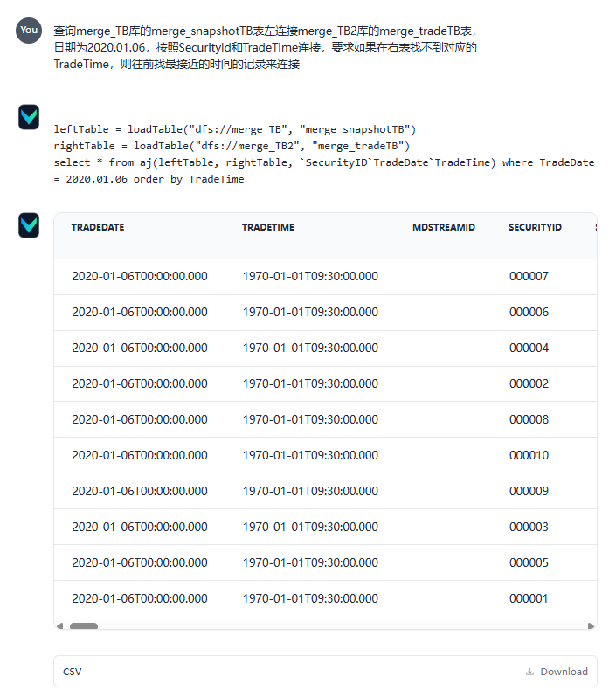Click the select from aj code line

[x=324, y=170]
